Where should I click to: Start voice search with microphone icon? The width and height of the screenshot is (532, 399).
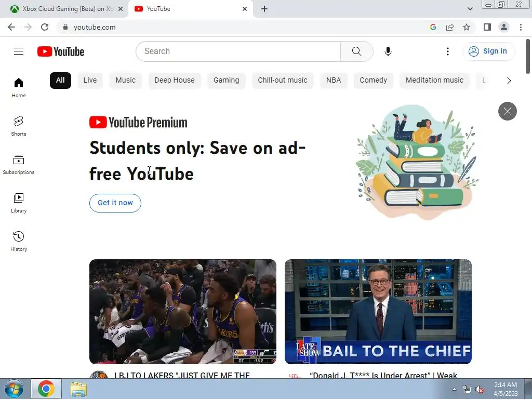388,51
